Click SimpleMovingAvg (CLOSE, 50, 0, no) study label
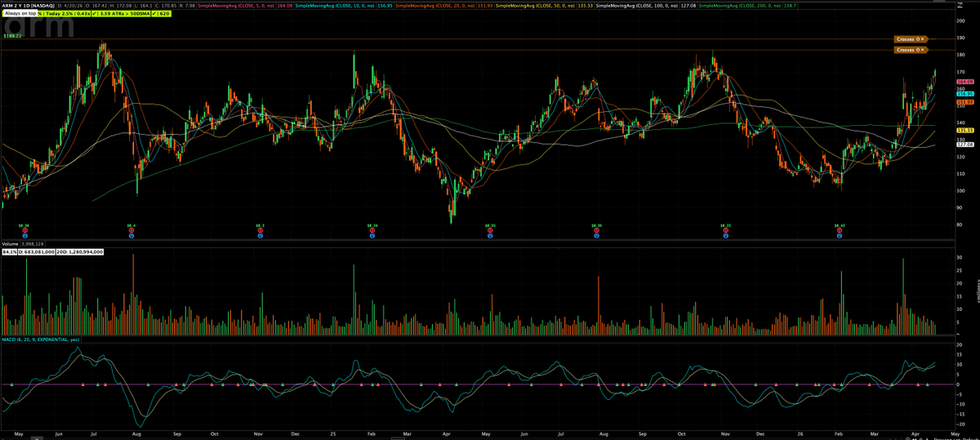Screen dimensions: 980x440 [x=536, y=6]
